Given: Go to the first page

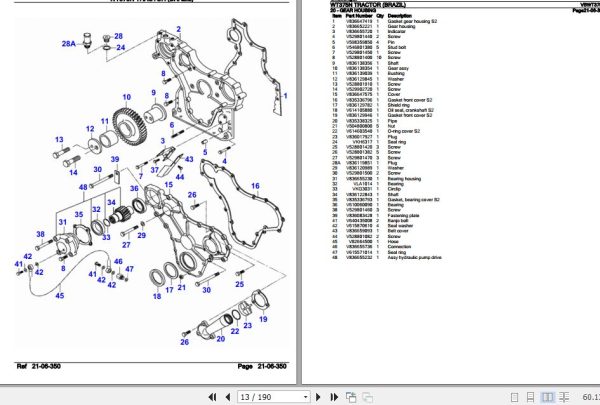Looking at the screenshot, I should (213, 397).
